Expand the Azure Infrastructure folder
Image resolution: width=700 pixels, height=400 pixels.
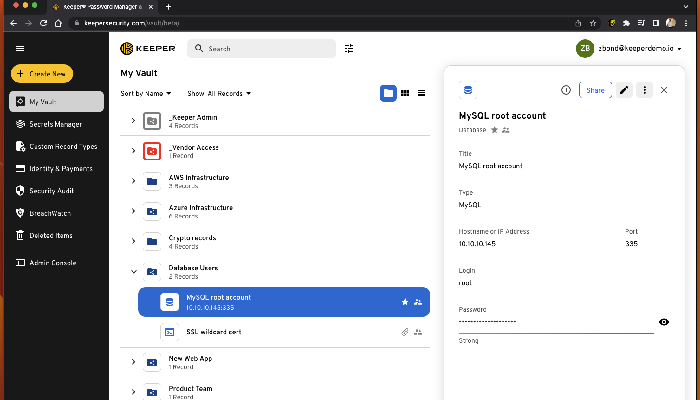(x=133, y=211)
